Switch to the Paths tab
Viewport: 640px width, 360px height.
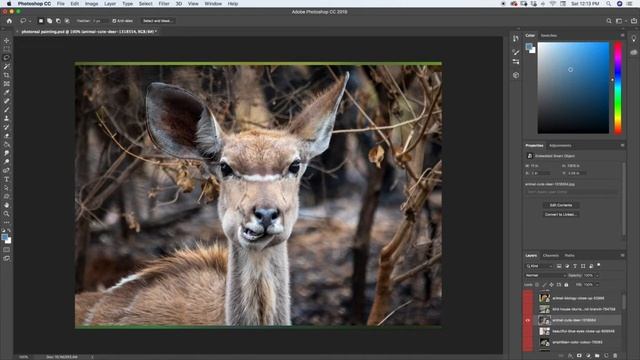point(569,256)
